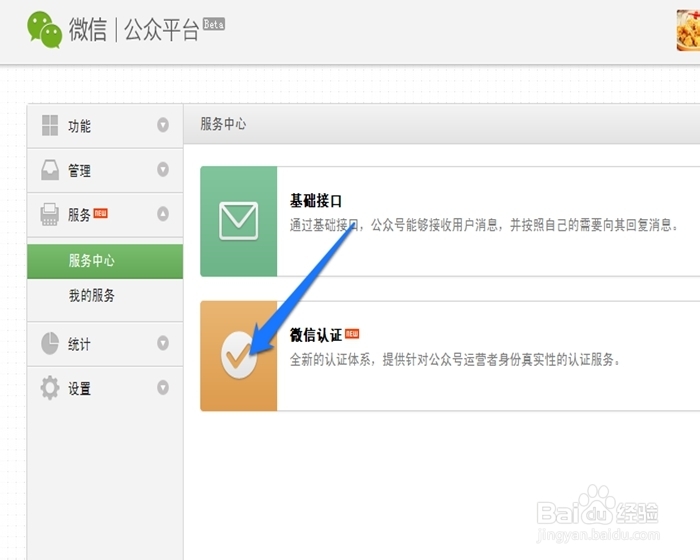This screenshot has width=700, height=560.
Task: Collapse the 服务 menu arrow
Action: pyautogui.click(x=163, y=214)
